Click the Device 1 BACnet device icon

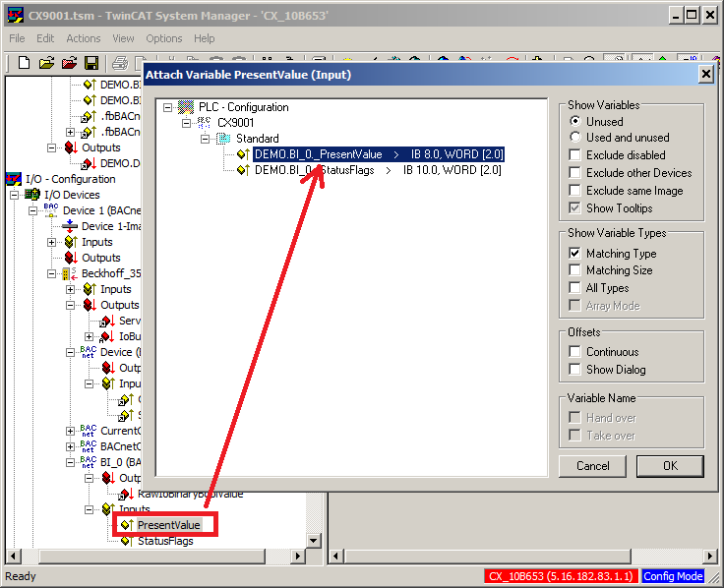click(x=51, y=210)
